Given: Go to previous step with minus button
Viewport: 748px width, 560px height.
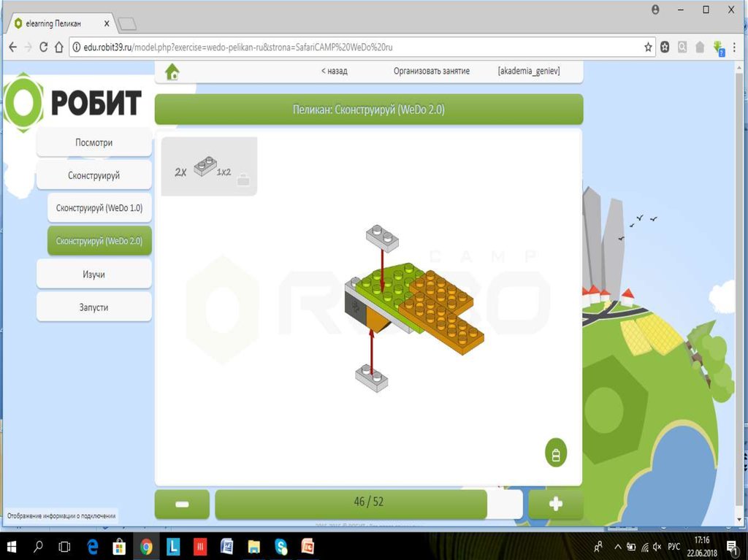Looking at the screenshot, I should tap(182, 505).
